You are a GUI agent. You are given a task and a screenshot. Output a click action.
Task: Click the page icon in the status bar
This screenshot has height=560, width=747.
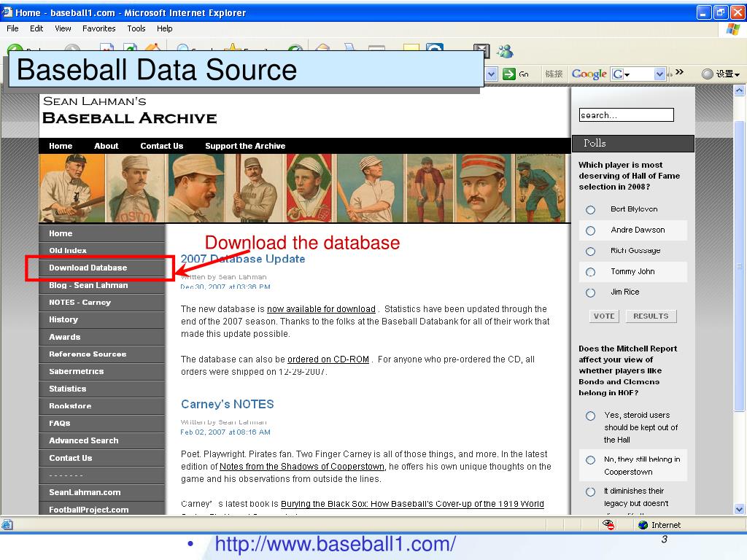pos(7,525)
